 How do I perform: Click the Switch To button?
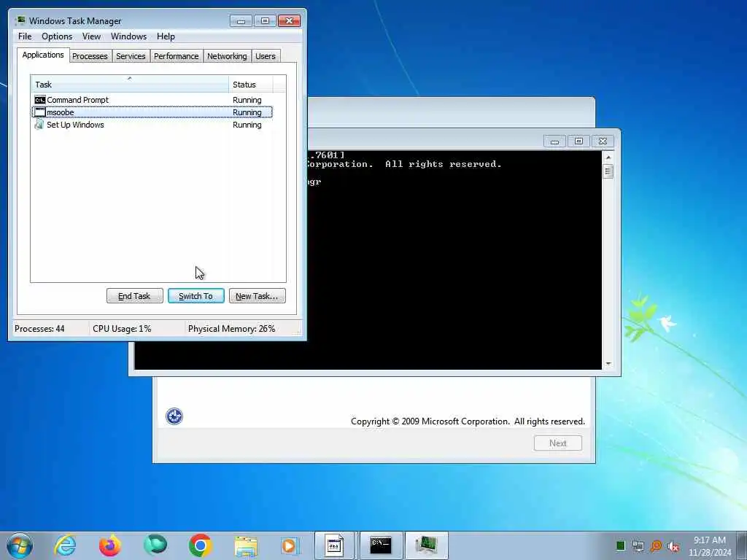click(196, 296)
